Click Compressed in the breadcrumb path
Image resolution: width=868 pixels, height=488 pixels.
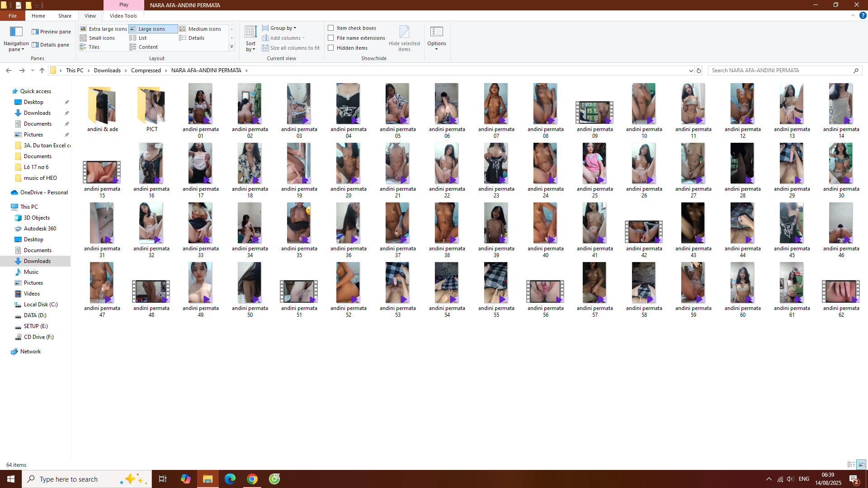(x=146, y=70)
